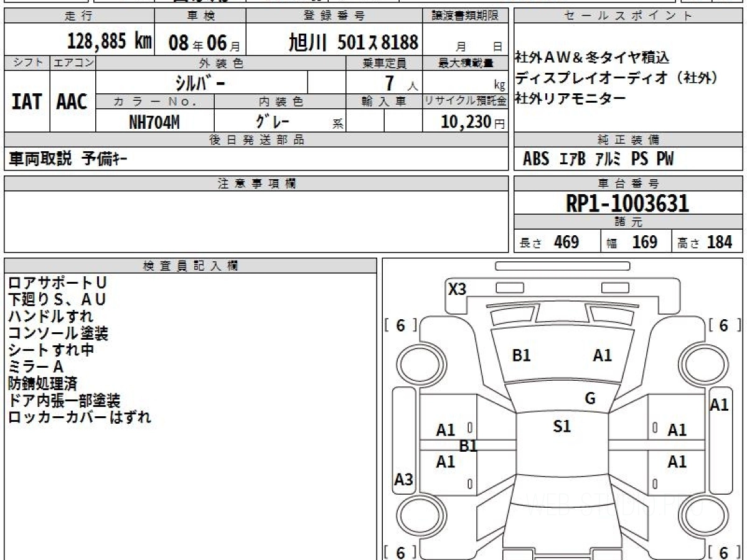Click the mileage value 128,885 km
Screen dimensions: 747x560
(x=110, y=41)
